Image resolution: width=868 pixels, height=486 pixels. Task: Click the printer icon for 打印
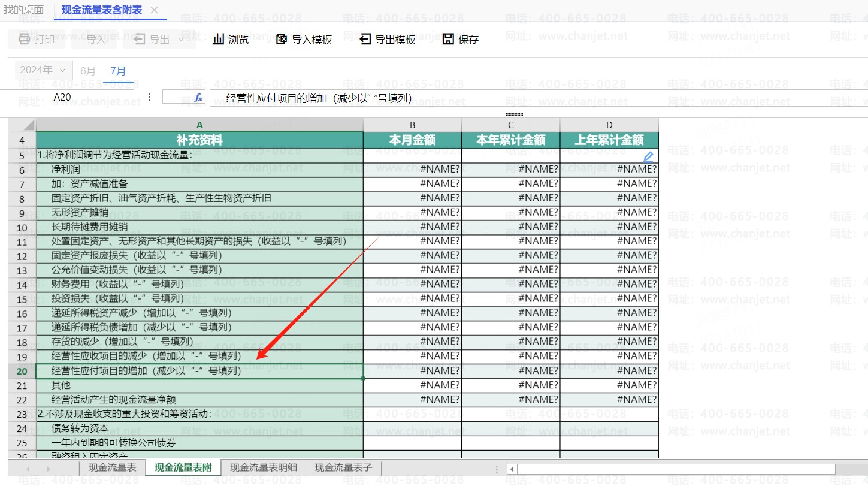coord(24,40)
